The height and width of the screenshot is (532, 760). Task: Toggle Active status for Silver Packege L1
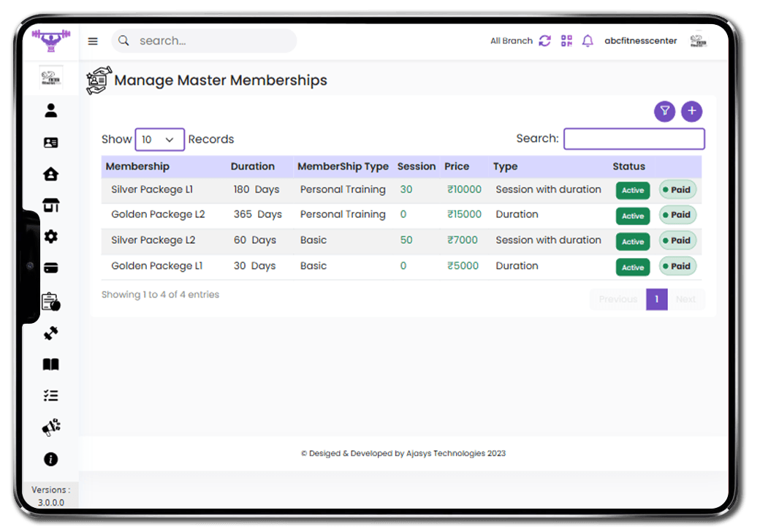(632, 190)
